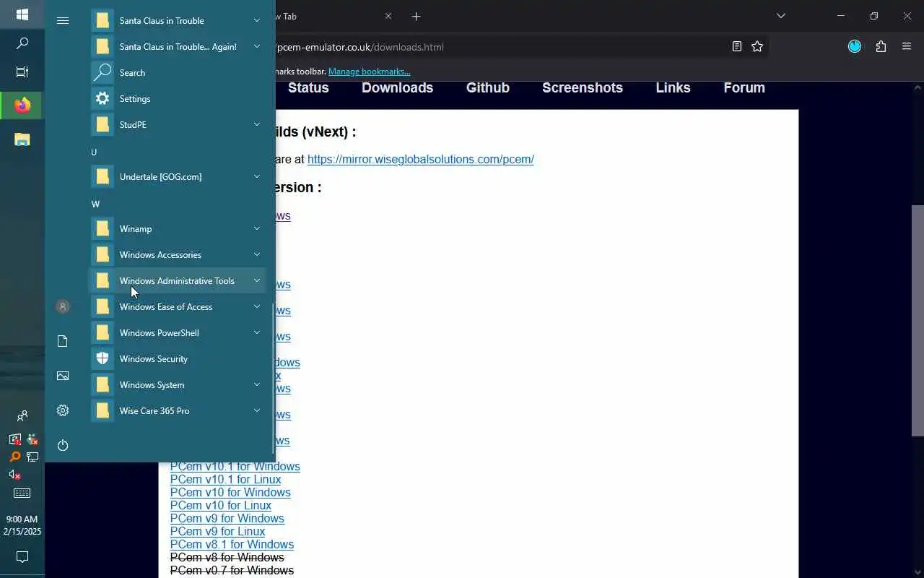Expand Santa Claus in Trouble... Again! folder

coord(178,46)
